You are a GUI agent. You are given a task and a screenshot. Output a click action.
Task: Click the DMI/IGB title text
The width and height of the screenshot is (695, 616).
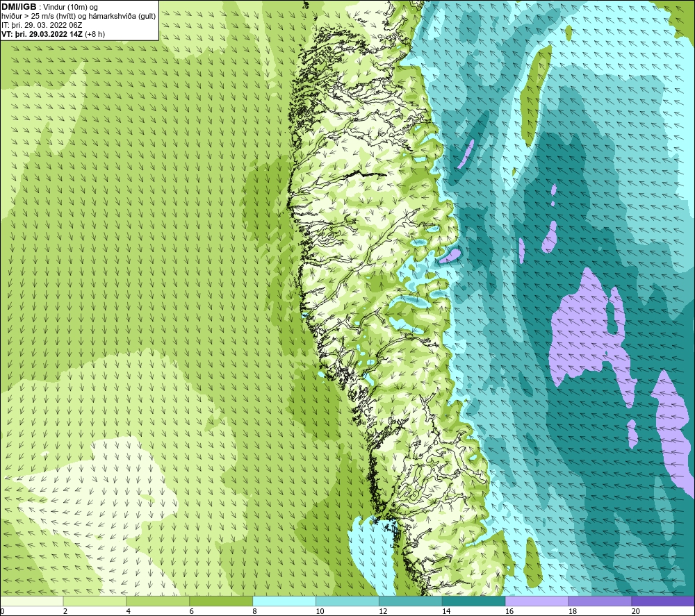tap(19, 7)
